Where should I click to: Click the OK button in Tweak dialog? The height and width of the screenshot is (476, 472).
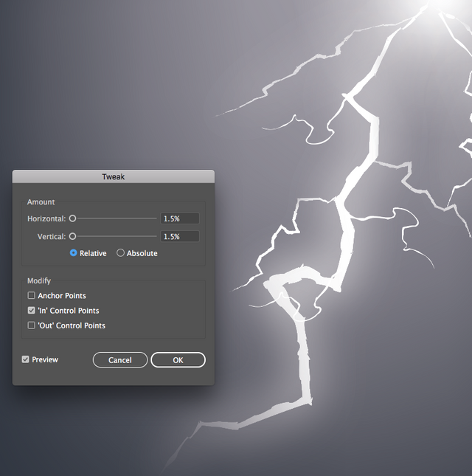(178, 359)
